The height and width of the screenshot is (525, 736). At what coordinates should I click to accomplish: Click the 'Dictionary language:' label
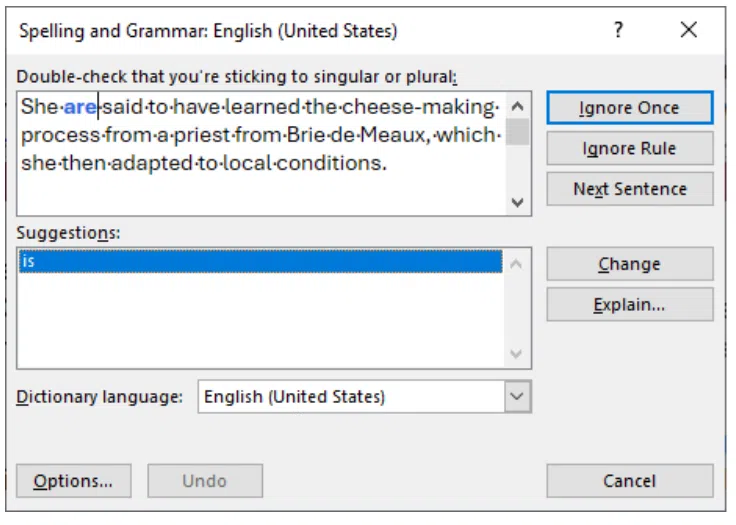click(x=100, y=397)
